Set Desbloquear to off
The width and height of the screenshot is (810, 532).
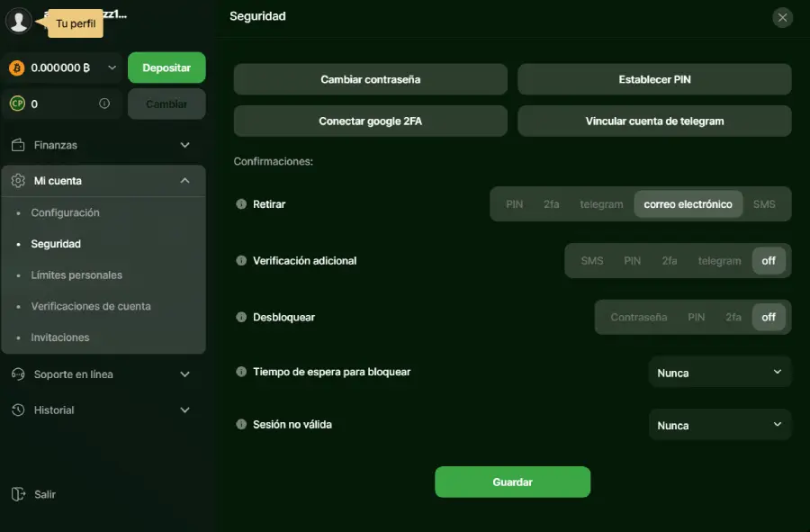tap(769, 317)
